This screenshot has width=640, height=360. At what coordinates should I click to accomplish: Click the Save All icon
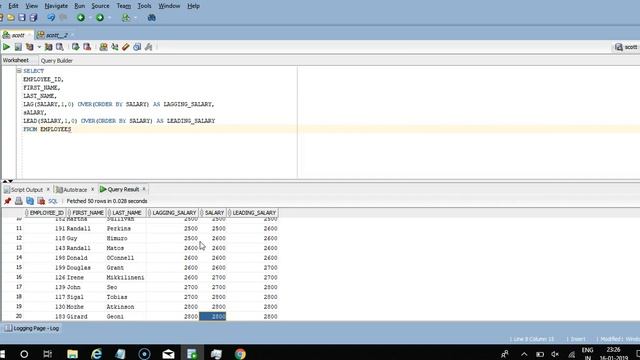click(33, 18)
